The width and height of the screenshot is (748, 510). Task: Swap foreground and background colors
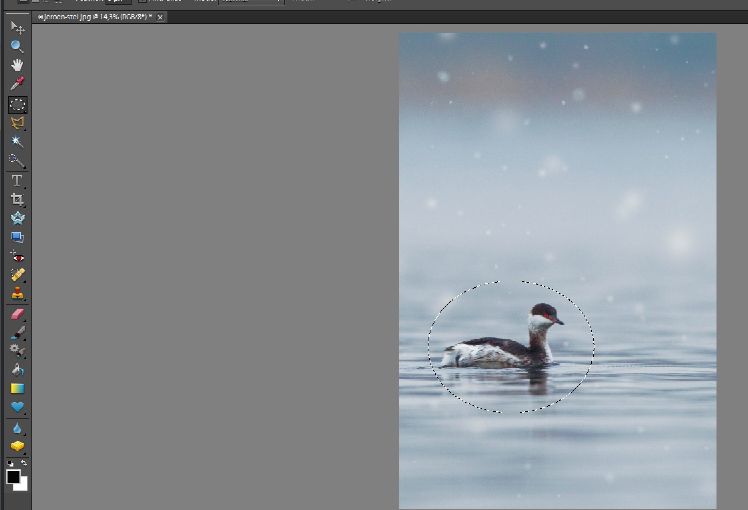(24, 463)
